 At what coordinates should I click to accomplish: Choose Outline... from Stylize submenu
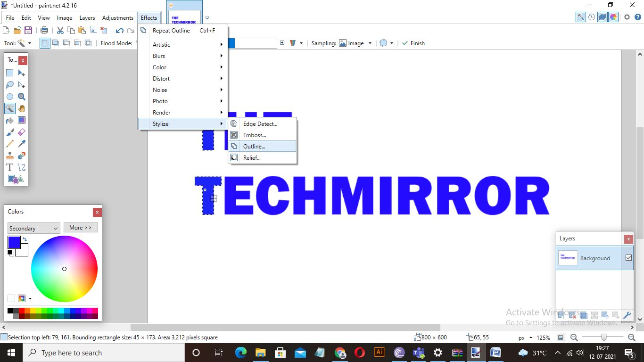(263, 146)
